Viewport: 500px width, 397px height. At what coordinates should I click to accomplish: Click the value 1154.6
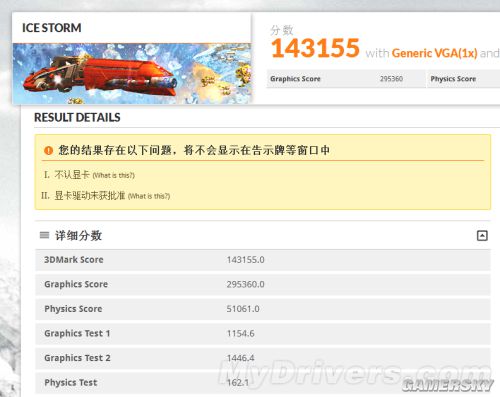(x=241, y=333)
